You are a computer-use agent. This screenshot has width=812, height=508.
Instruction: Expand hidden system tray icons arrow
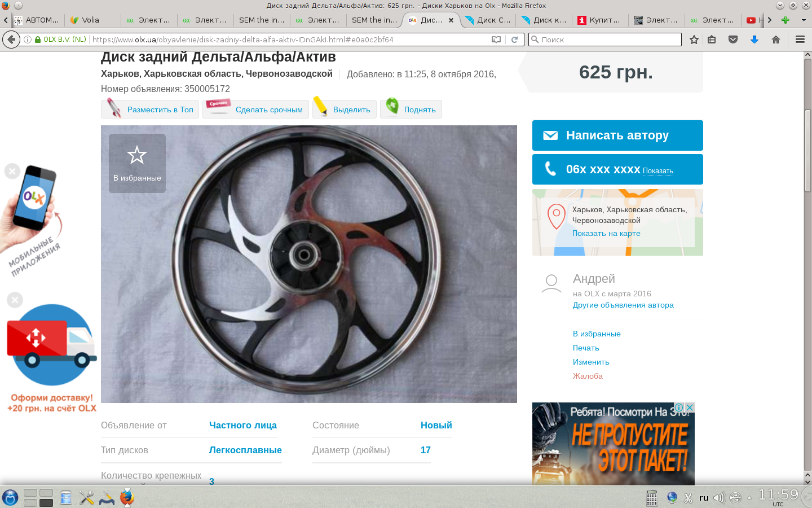pos(749,498)
